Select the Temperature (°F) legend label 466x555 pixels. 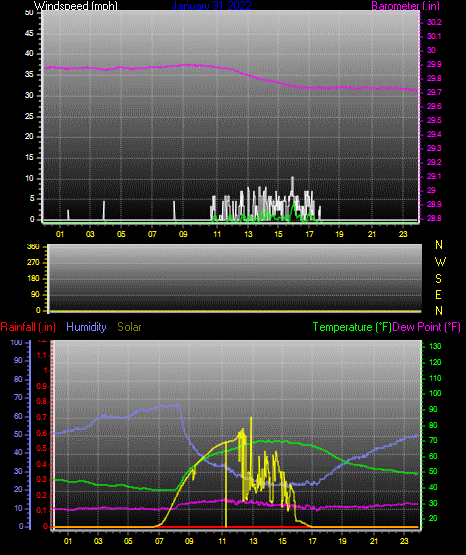point(352,327)
